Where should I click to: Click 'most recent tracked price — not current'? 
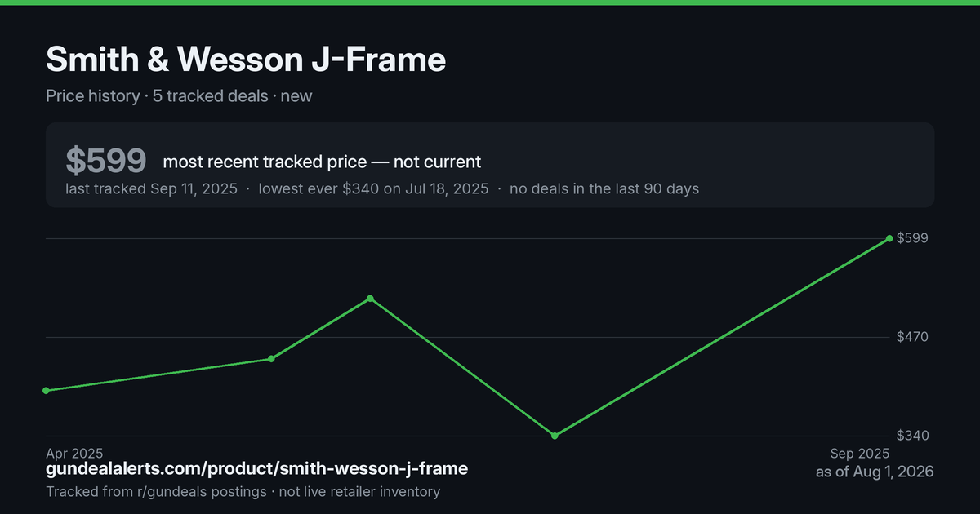(322, 162)
